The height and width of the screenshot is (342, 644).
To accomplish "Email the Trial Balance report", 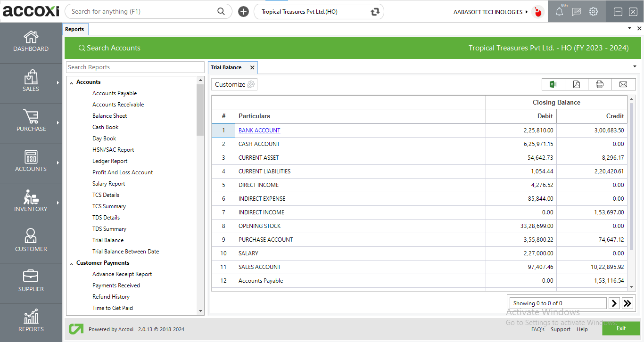I will pos(623,84).
